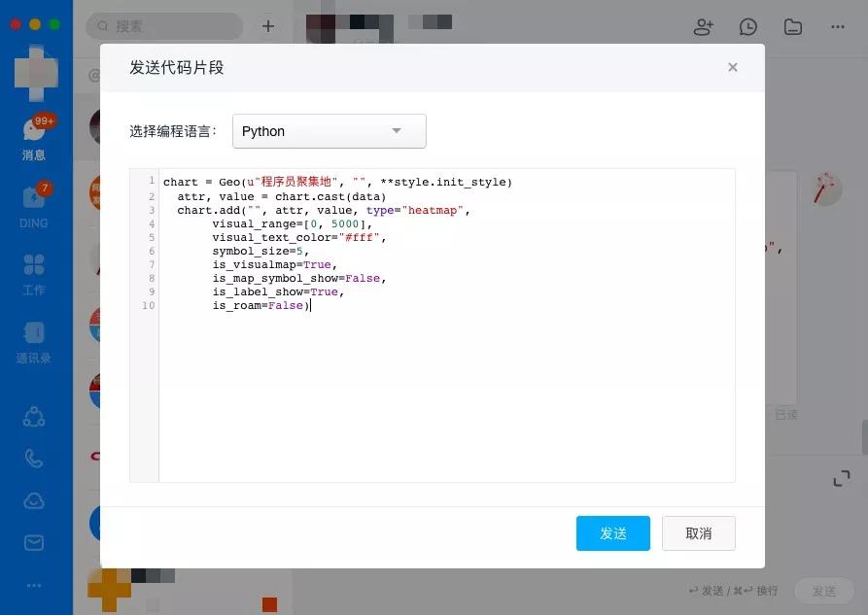868x615 pixels.
Task: Open files with the folder icon
Action: point(792,26)
